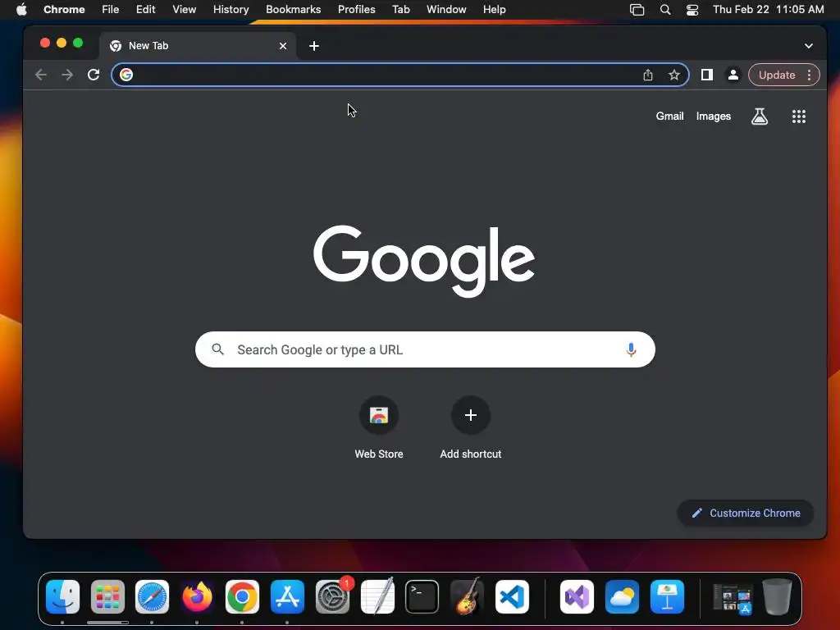
Task: Open Search Labs flask icon
Action: pos(759,116)
